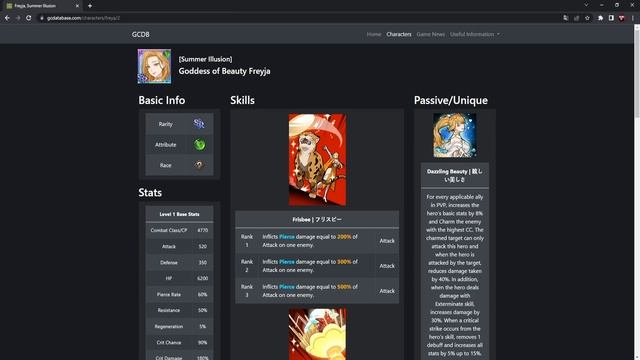640x360 pixels.
Task: Click the Combat Class/CP stat row
Action: [x=179, y=230]
